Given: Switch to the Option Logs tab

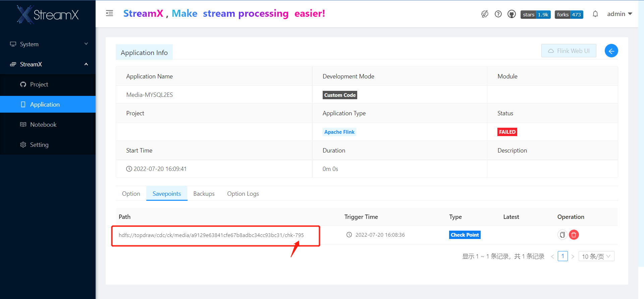Looking at the screenshot, I should (243, 193).
